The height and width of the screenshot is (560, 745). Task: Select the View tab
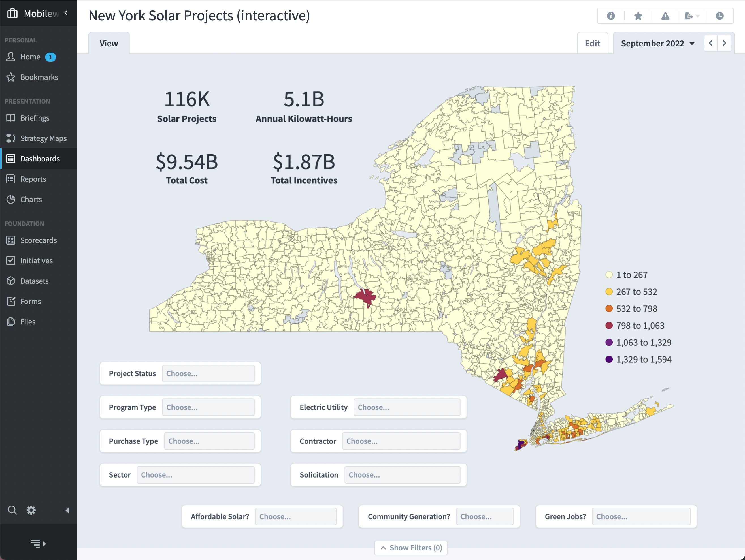click(x=109, y=43)
